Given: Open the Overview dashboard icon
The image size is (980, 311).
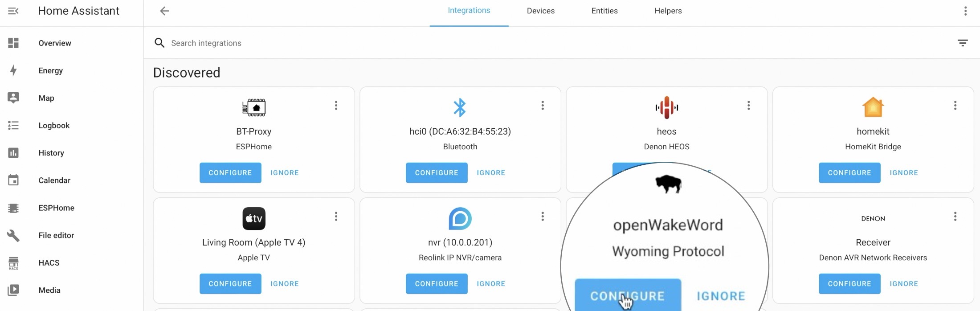Looking at the screenshot, I should (13, 43).
